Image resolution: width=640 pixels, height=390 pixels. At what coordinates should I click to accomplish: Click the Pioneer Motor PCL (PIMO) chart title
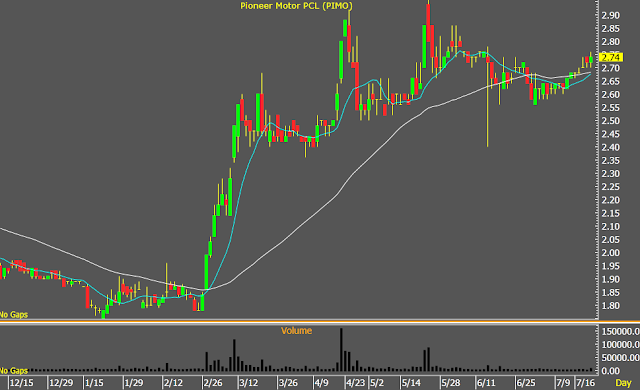point(296,6)
